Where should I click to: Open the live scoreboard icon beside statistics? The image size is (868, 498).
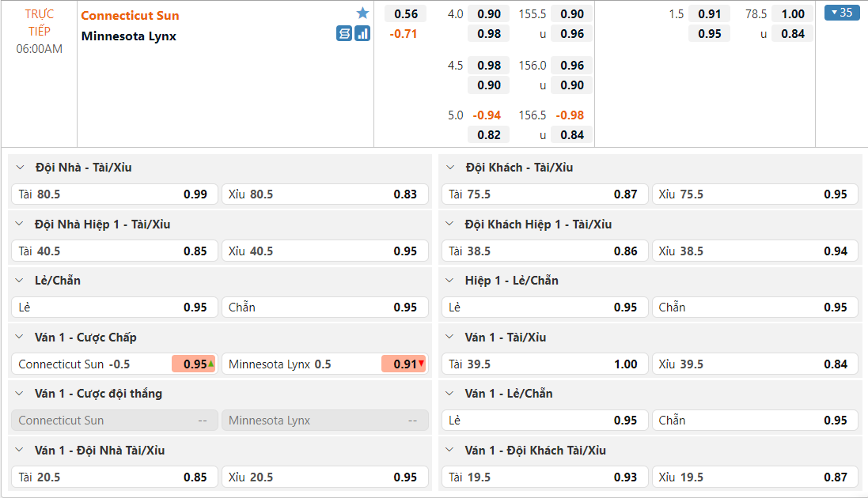[344, 33]
